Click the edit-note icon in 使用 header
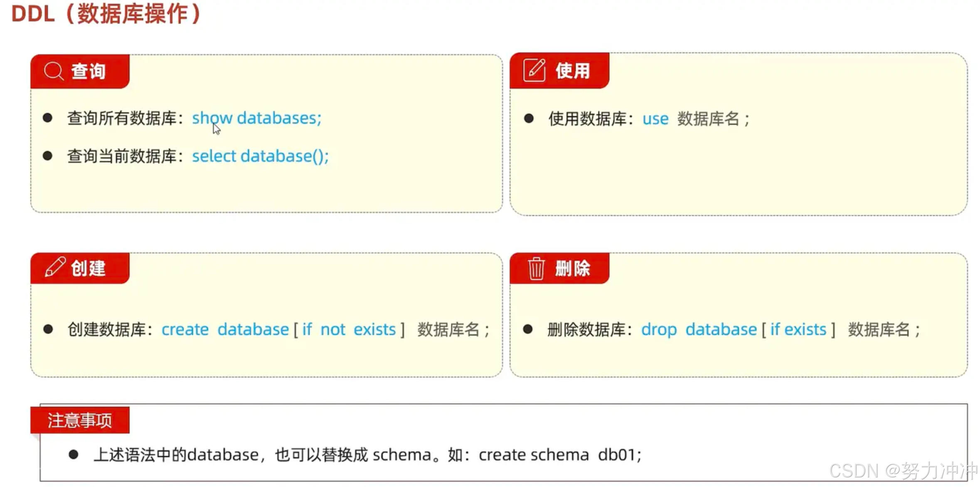This screenshot has width=980, height=487. 534,70
